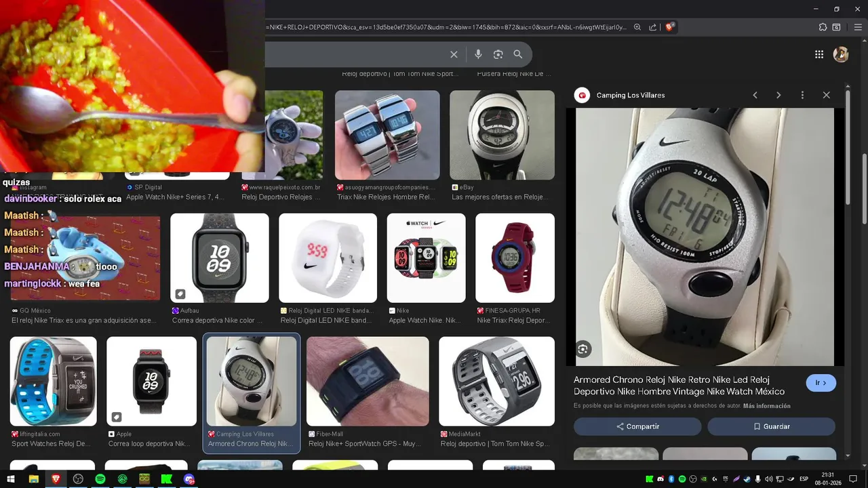868x488 pixels.
Task: Click the large Nike watch preview image
Action: point(705,237)
